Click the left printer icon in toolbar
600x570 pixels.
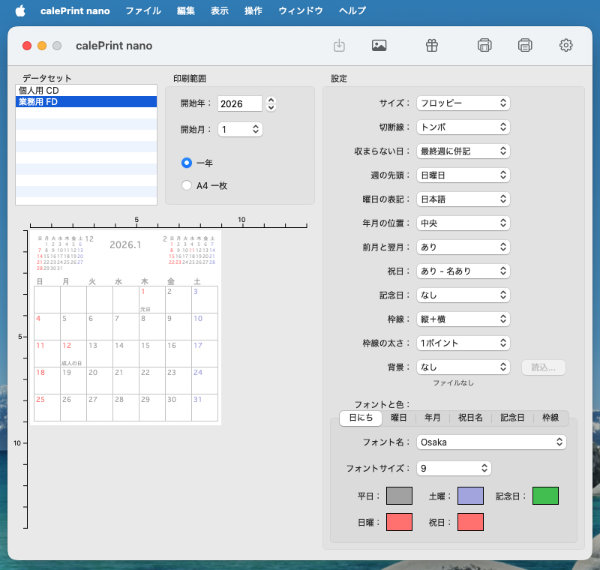click(484, 45)
